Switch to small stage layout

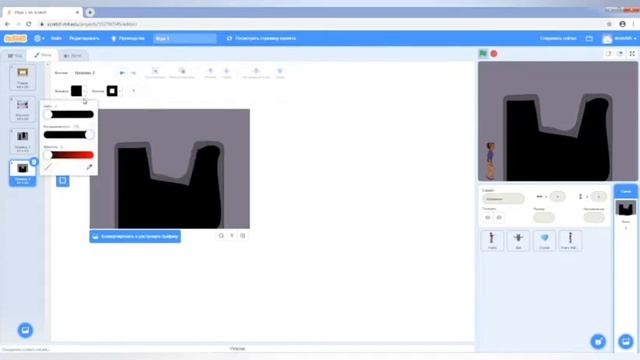[609, 53]
